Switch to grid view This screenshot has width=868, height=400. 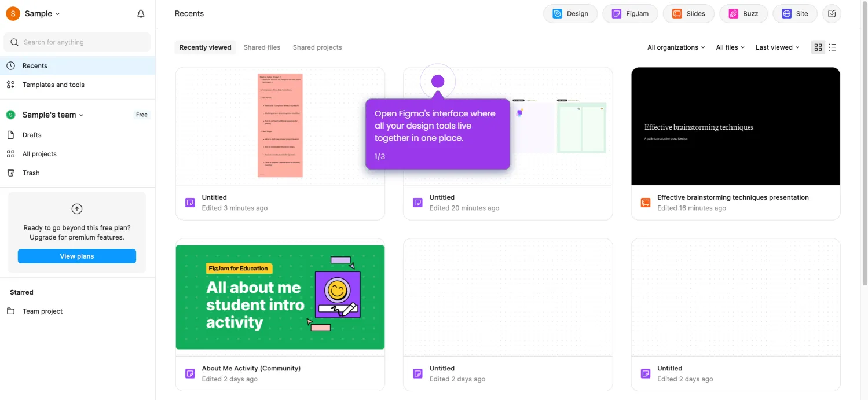pyautogui.click(x=818, y=47)
